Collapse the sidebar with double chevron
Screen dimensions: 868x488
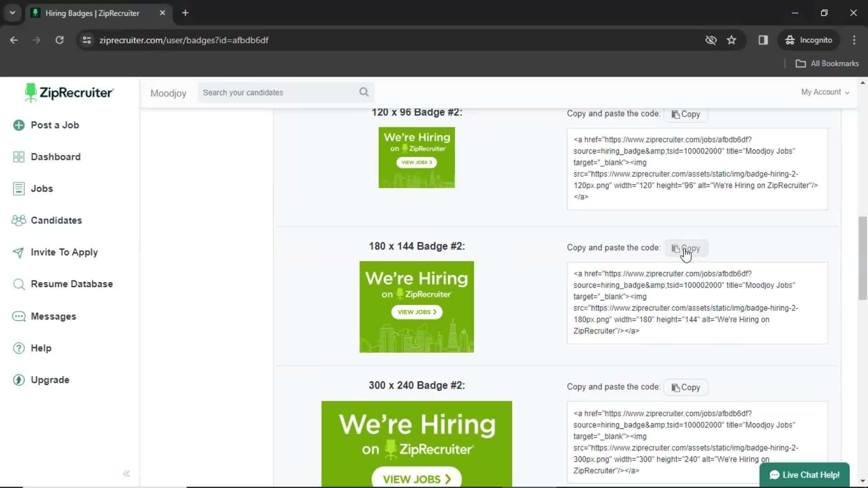[127, 474]
